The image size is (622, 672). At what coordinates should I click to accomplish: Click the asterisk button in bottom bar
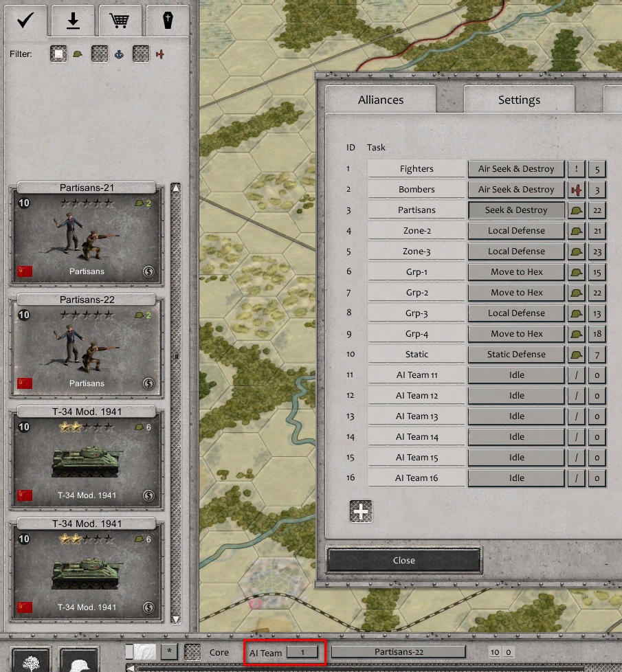tap(169, 651)
